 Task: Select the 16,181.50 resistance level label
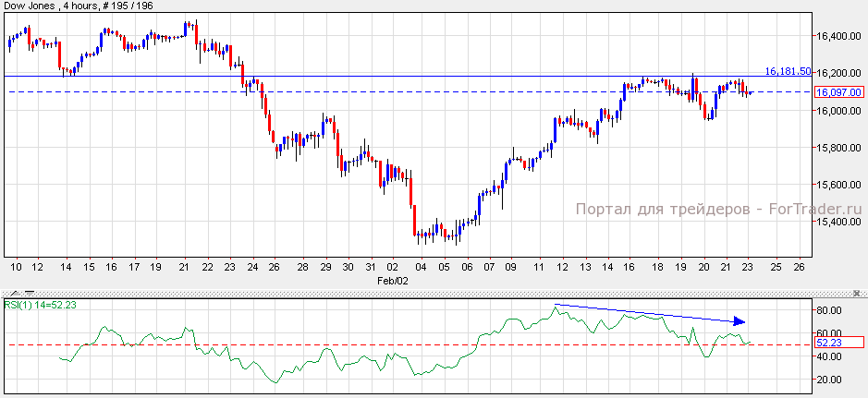pos(788,71)
